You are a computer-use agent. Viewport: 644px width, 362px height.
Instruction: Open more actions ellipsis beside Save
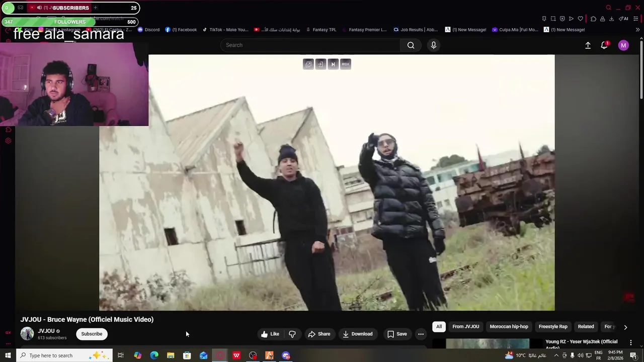tap(421, 334)
